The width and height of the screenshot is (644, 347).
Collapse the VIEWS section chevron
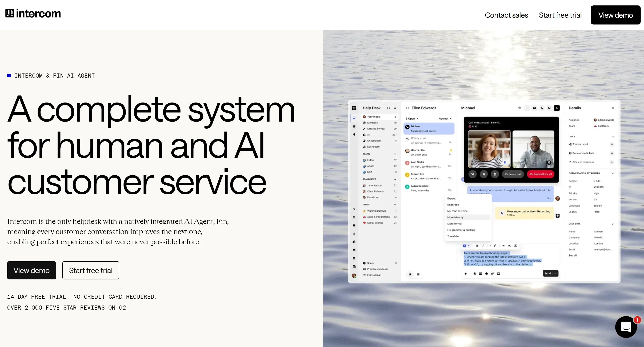(395, 205)
